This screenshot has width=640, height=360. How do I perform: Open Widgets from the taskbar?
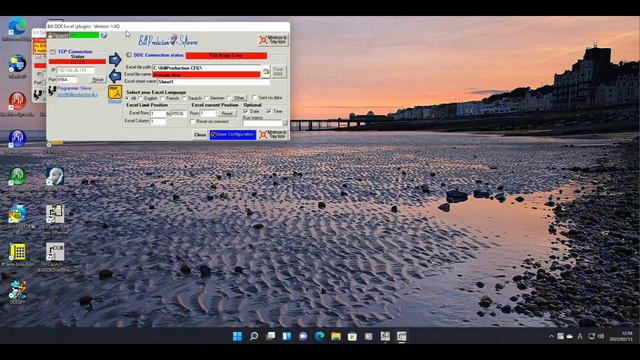287,336
